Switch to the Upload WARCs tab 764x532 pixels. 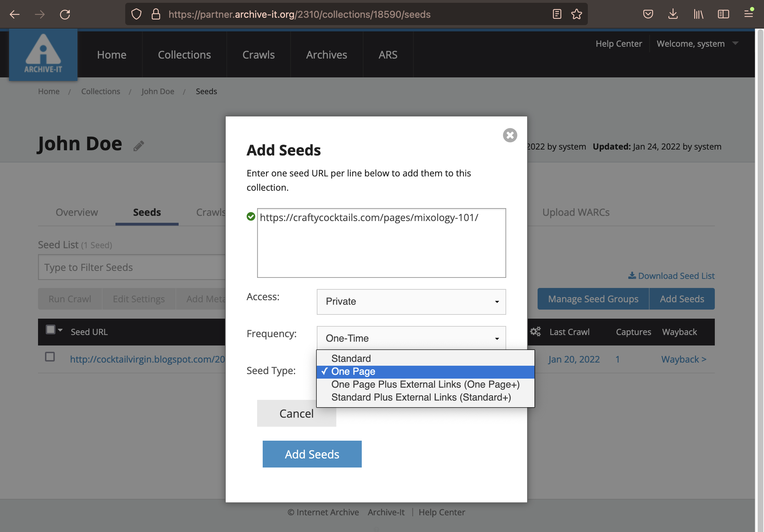[x=576, y=212]
